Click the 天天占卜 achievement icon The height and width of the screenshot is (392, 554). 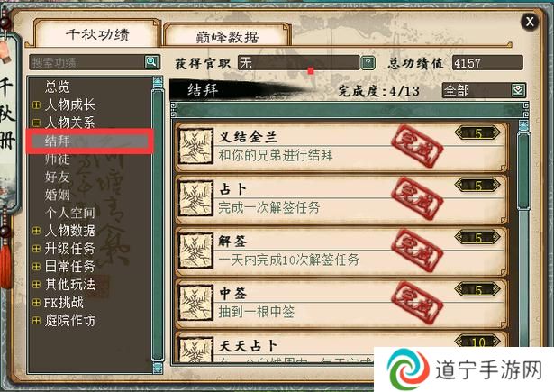coord(195,350)
